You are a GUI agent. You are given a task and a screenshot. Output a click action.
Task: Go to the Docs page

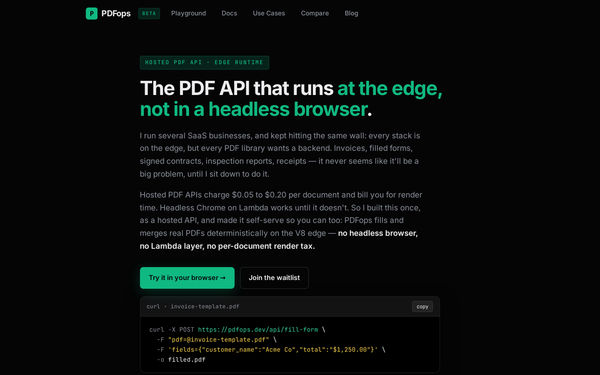tap(229, 13)
